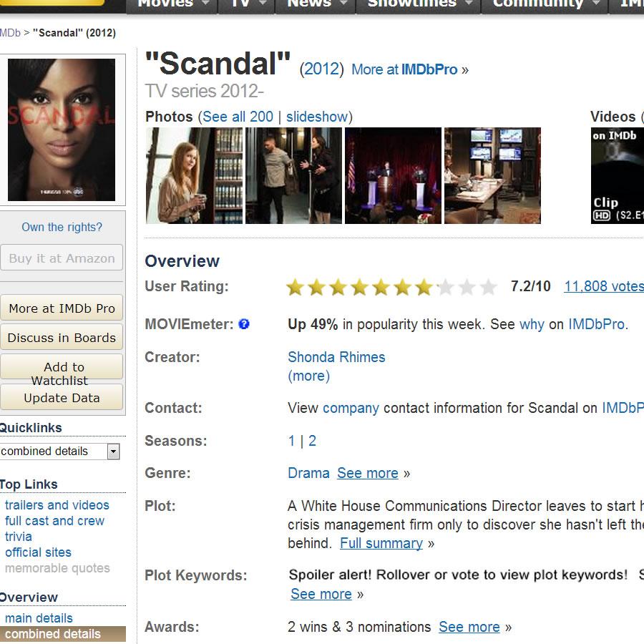The width and height of the screenshot is (644, 644).
Task: Open the trailers and videos link
Action: 57,504
